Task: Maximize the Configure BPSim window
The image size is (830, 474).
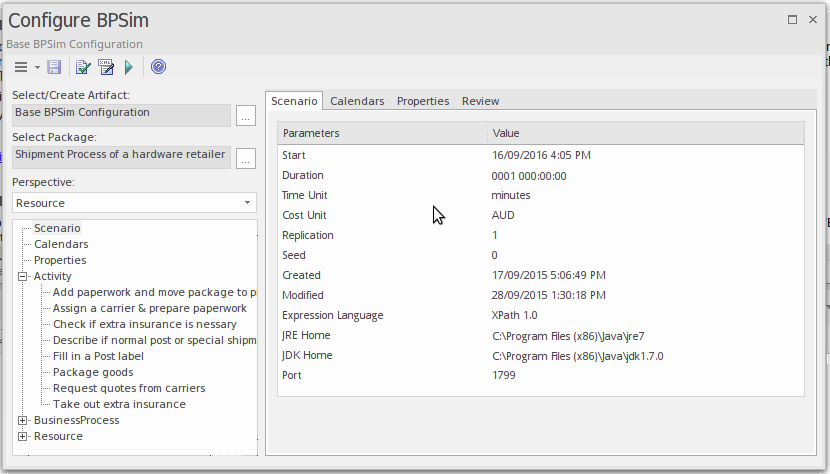Action: click(x=792, y=19)
